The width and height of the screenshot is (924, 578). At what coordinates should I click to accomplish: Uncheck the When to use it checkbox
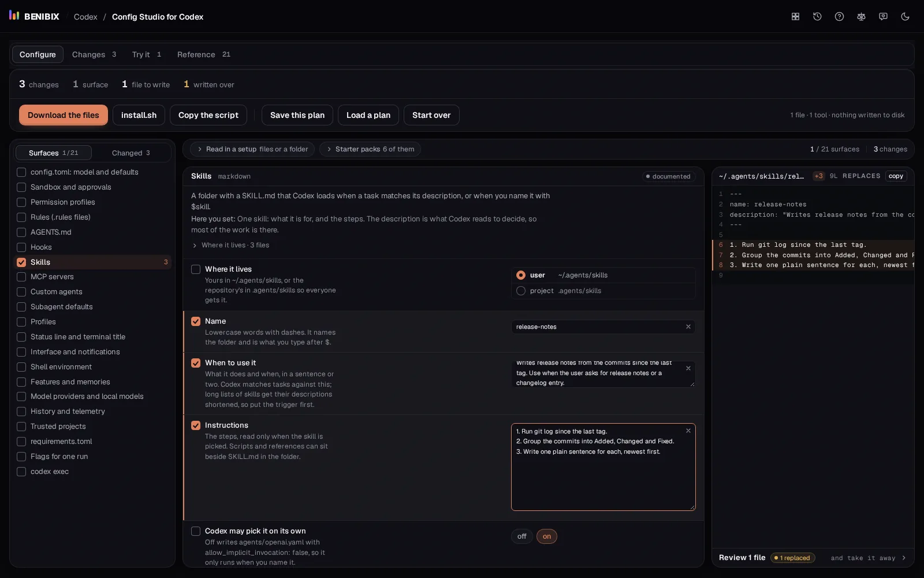tap(196, 363)
